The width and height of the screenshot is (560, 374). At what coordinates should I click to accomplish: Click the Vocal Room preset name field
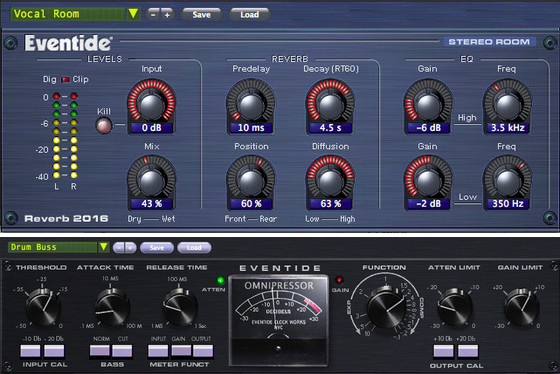click(68, 14)
